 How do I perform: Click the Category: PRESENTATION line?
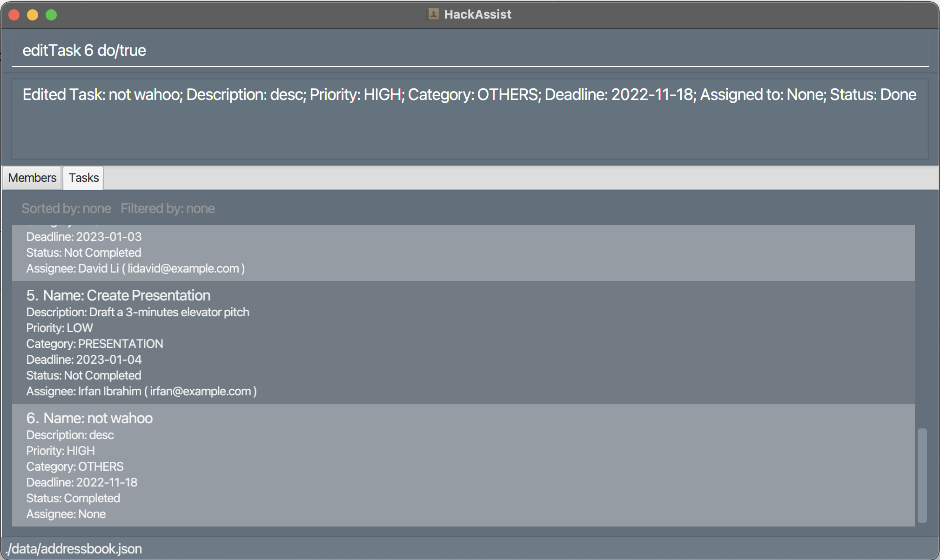click(94, 344)
